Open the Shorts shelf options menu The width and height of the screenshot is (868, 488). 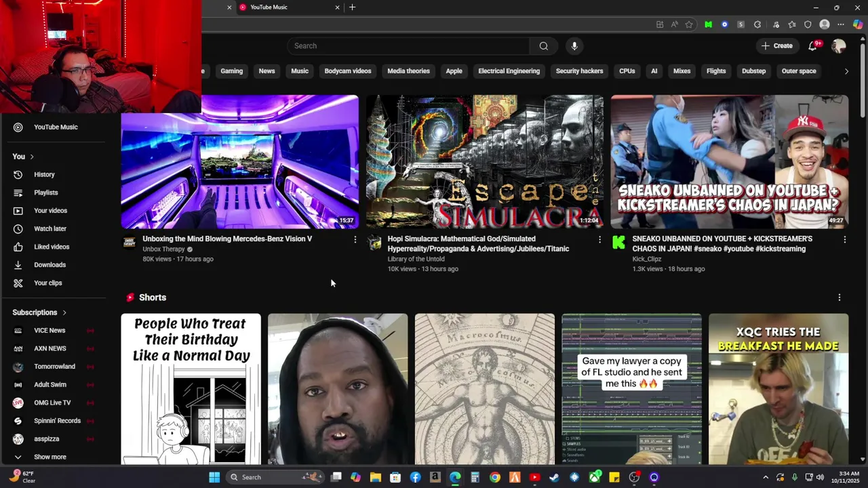coord(840,298)
